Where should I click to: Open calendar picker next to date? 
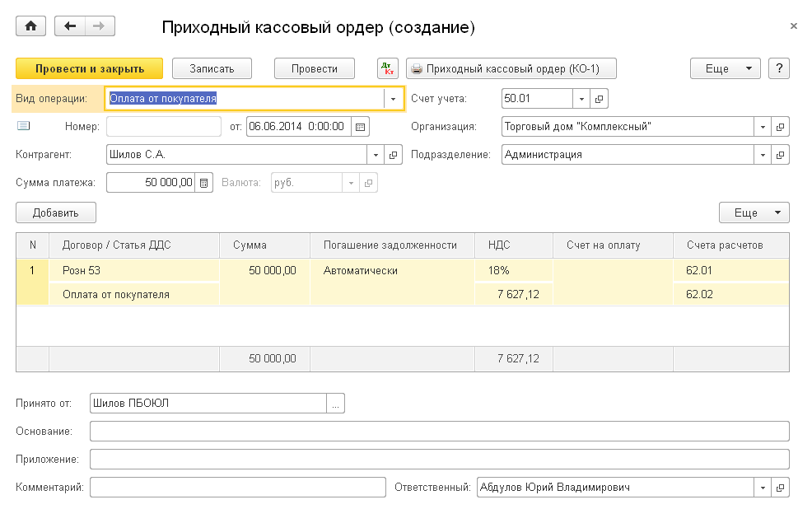361,126
